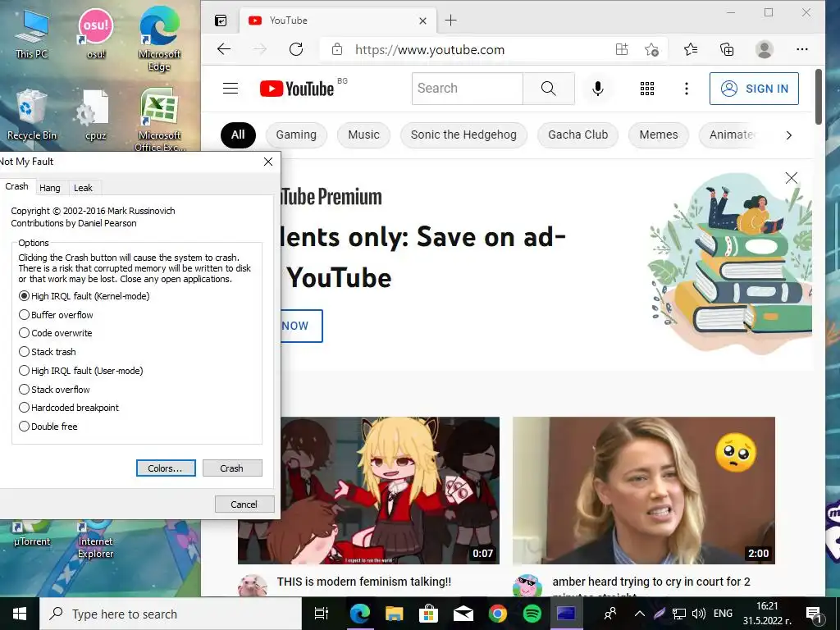Select the This PC desktop icon
The width and height of the screenshot is (840, 630).
pos(32,34)
